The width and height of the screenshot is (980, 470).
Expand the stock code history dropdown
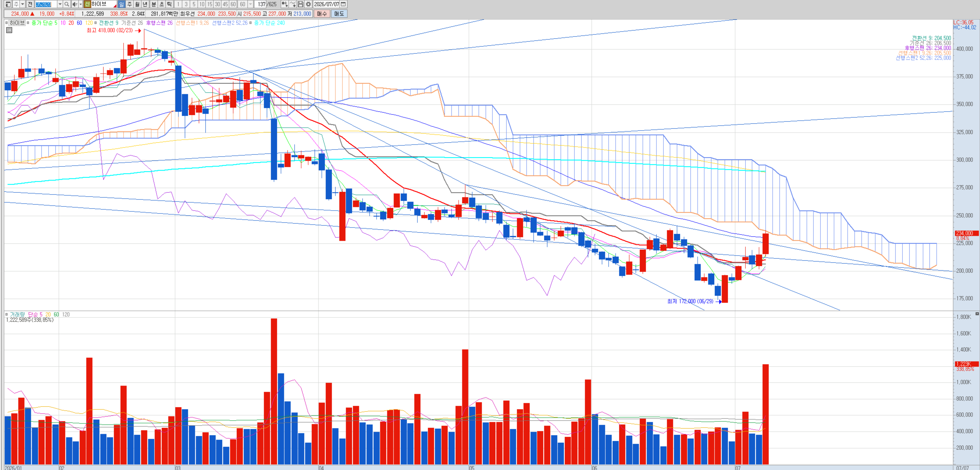click(60, 4)
